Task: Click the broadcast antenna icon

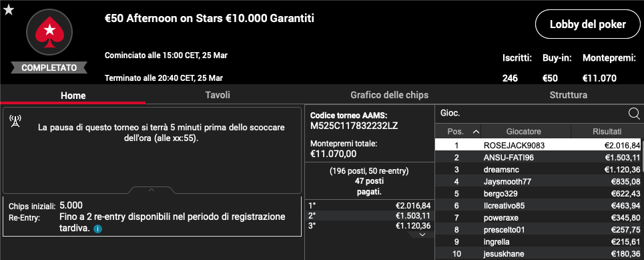Action: click(15, 122)
